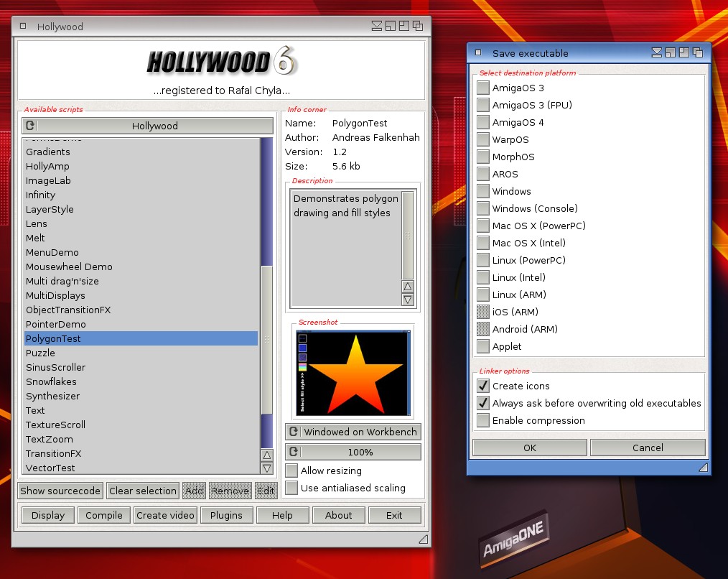
Task: Open the Plugins button
Action: click(x=227, y=515)
